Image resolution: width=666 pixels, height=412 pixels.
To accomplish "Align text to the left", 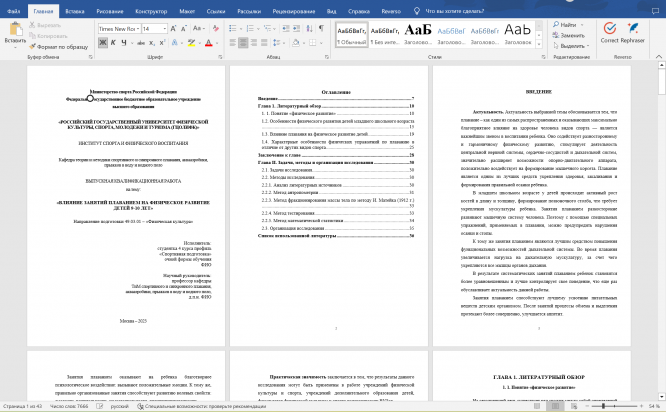I will pyautogui.click(x=233, y=42).
